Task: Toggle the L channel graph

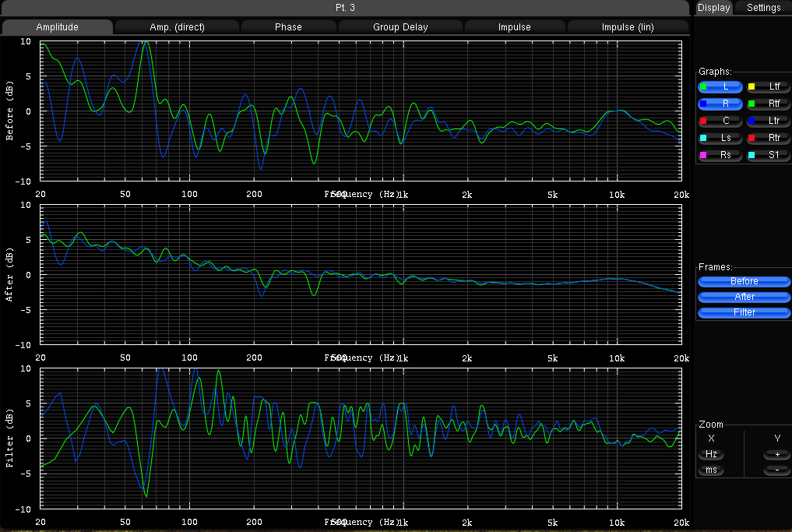Action: pyautogui.click(x=720, y=86)
